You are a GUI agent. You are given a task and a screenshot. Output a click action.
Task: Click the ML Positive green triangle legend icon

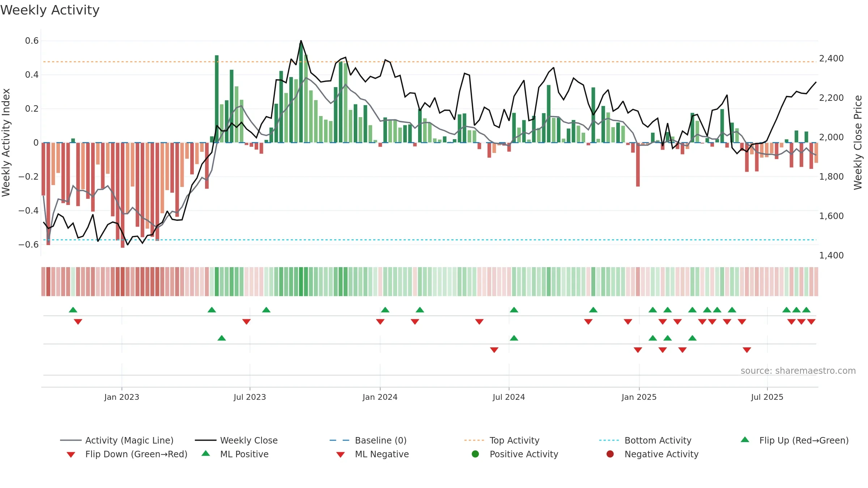coord(206,453)
